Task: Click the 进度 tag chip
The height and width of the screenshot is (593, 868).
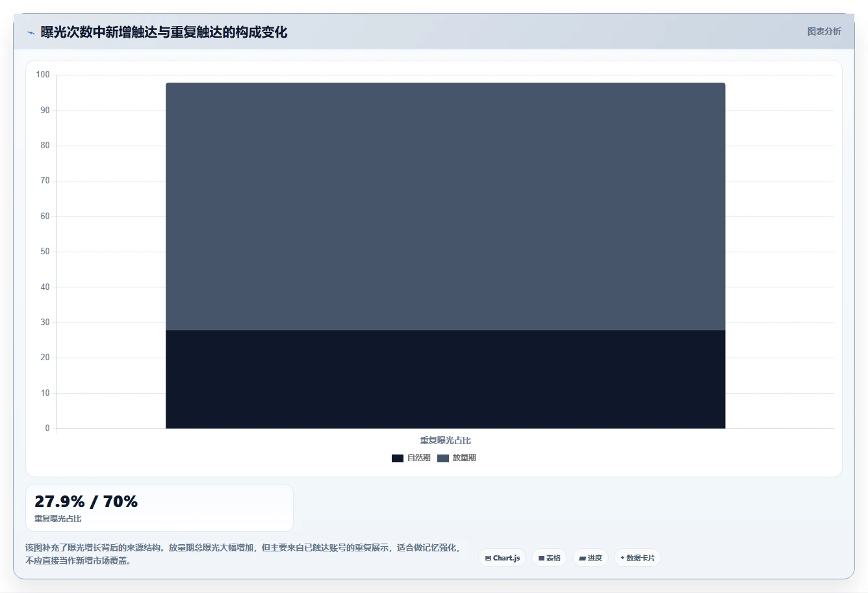Action: pos(591,558)
